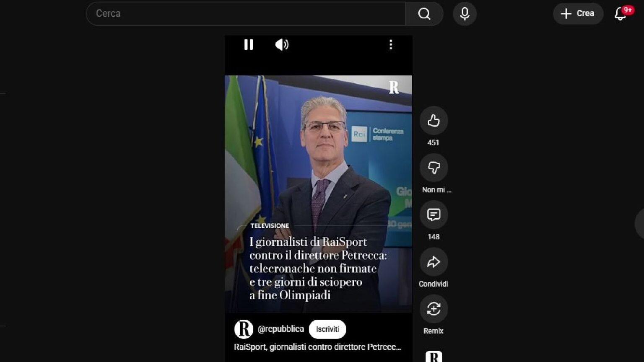The width and height of the screenshot is (644, 362).
Task: Open the three-dot options menu
Action: (x=391, y=45)
